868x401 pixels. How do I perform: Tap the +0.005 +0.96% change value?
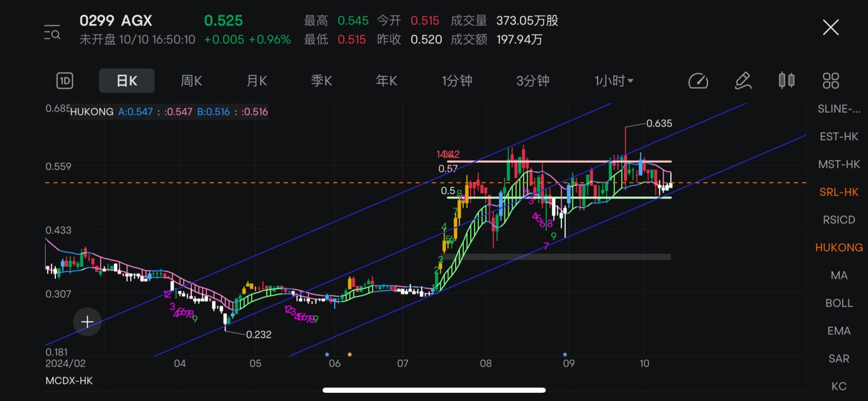tap(247, 39)
